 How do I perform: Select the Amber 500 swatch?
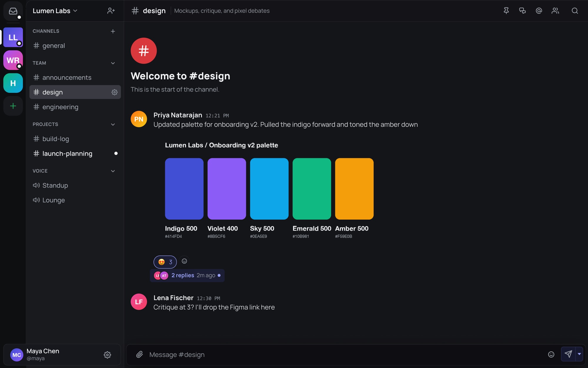pyautogui.click(x=354, y=189)
